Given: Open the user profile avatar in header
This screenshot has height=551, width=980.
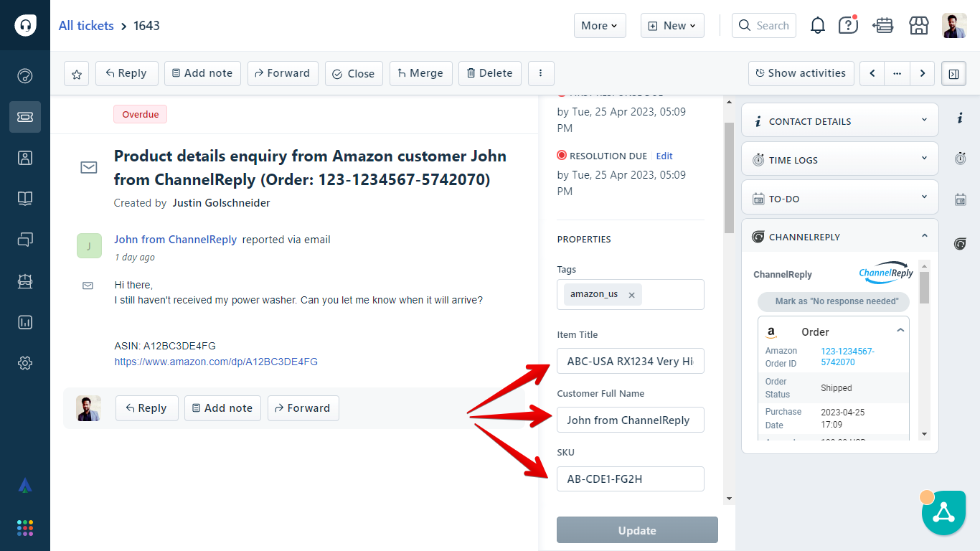Looking at the screenshot, I should click(954, 26).
